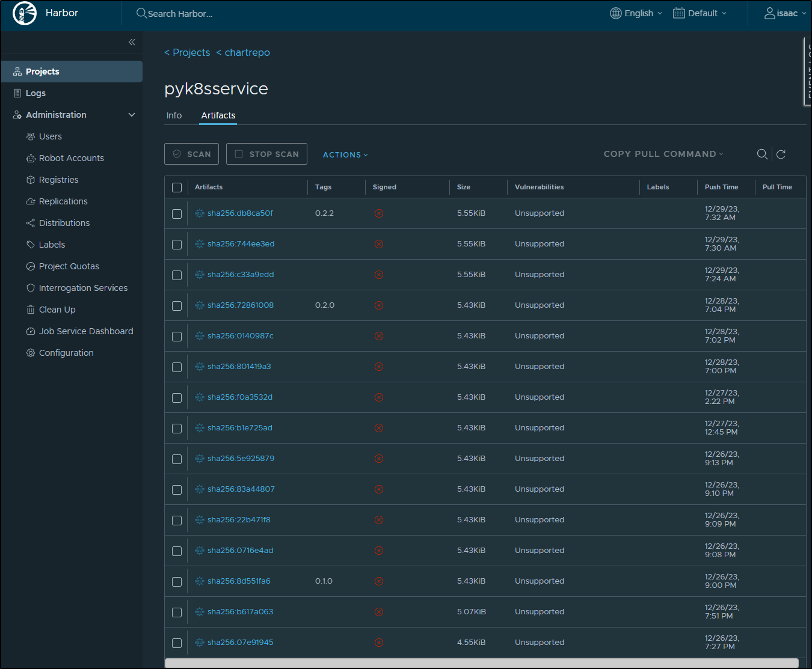This screenshot has width=812, height=669.
Task: Click the globe language icon
Action: (x=616, y=13)
